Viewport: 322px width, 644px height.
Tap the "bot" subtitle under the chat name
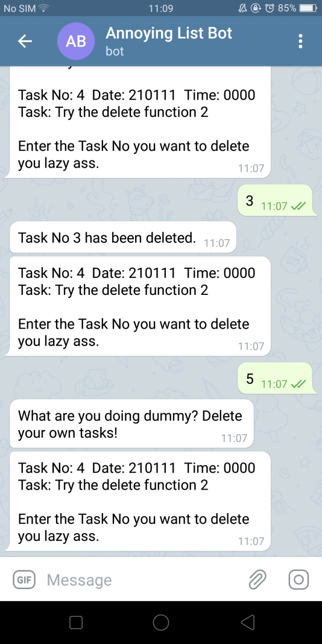(115, 51)
